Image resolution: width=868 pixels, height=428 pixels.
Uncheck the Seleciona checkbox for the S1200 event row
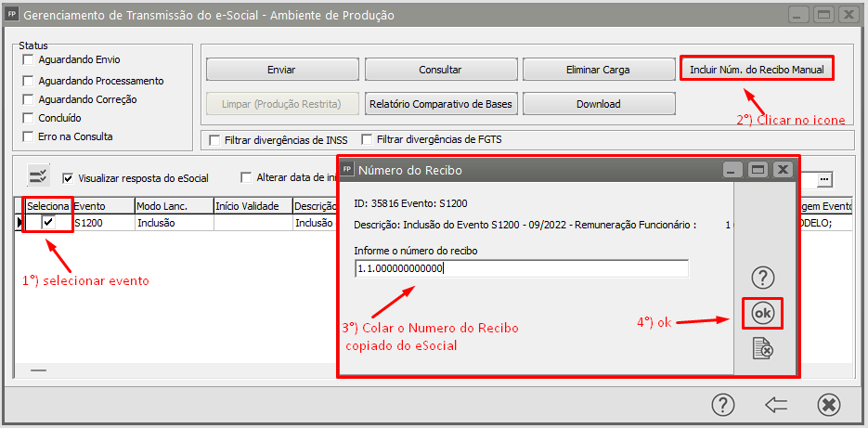click(48, 223)
